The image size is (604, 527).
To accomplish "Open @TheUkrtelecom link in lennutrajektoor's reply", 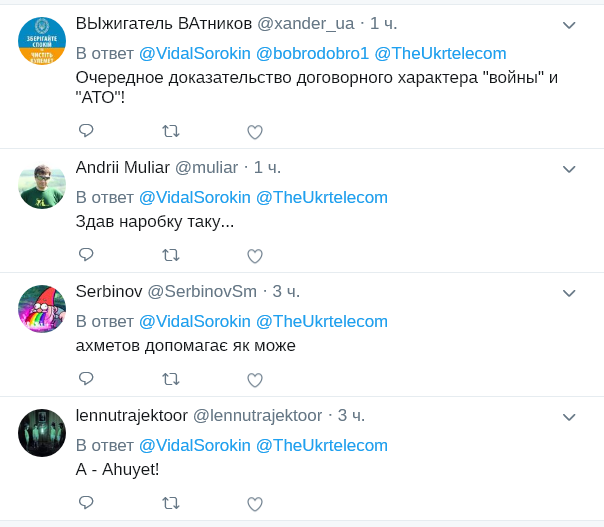I will coord(322,445).
